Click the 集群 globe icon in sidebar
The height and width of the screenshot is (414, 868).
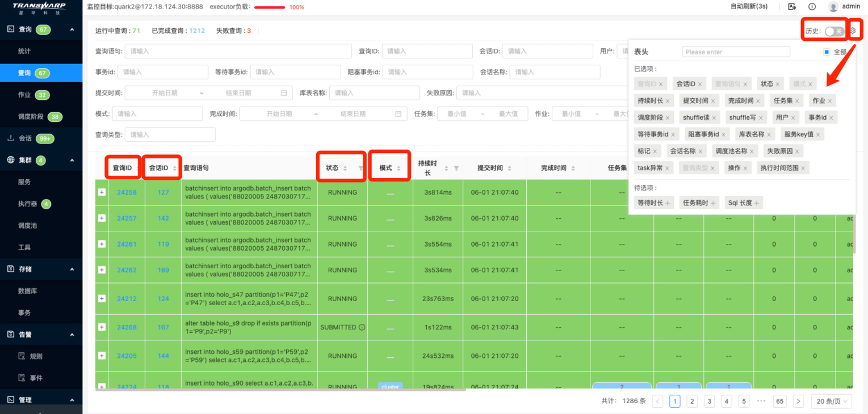(10, 160)
